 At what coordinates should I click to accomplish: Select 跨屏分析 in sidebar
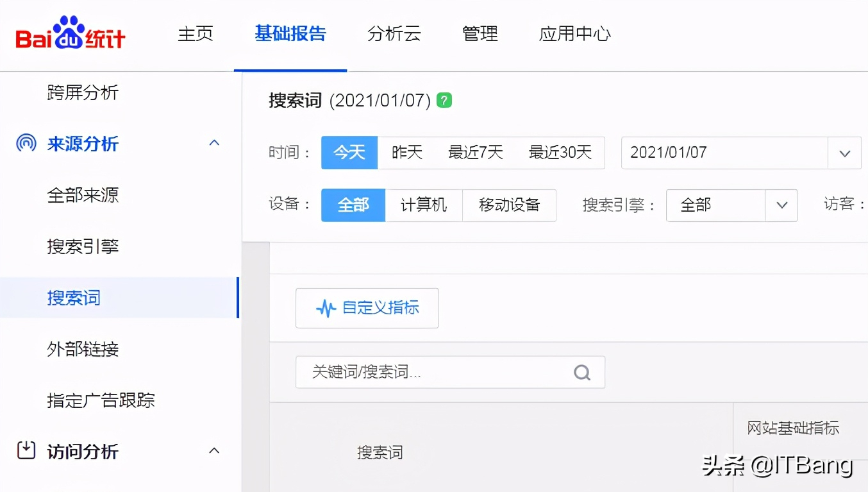83,92
